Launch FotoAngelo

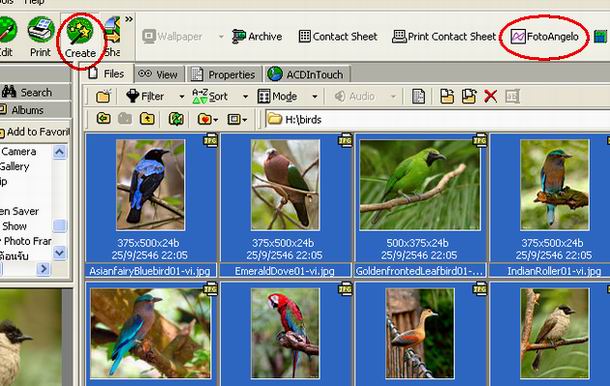(545, 37)
